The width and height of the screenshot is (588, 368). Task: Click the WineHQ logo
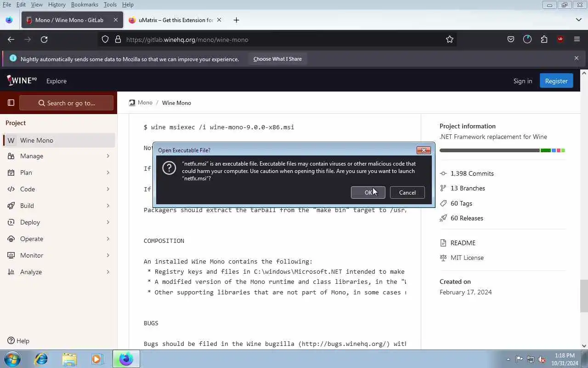pyautogui.click(x=22, y=80)
